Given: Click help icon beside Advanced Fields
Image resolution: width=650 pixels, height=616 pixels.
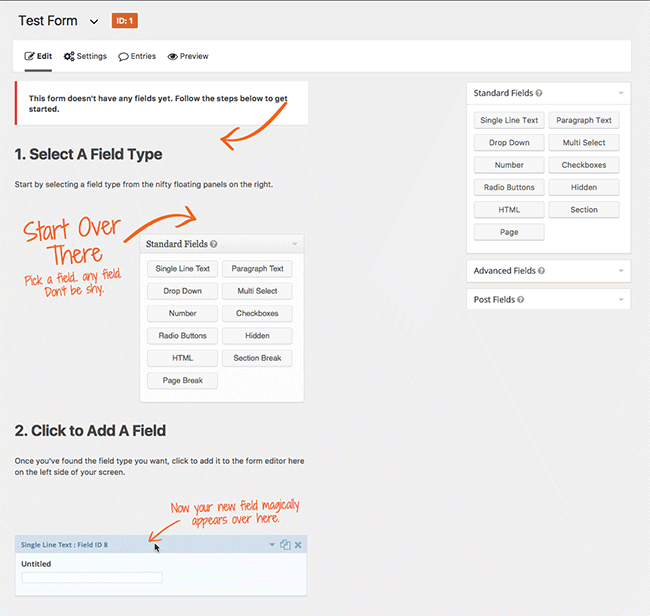Looking at the screenshot, I should [x=541, y=271].
